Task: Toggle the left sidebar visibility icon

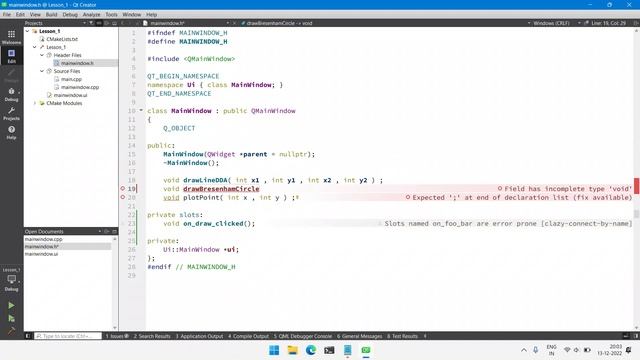Action: tap(28, 336)
